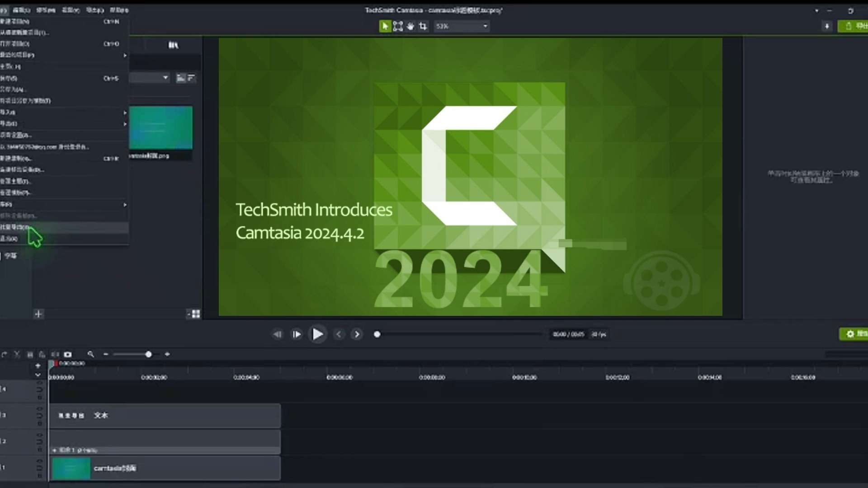868x488 pixels.
Task: Jump to next clip with right chevron
Action: 357,334
